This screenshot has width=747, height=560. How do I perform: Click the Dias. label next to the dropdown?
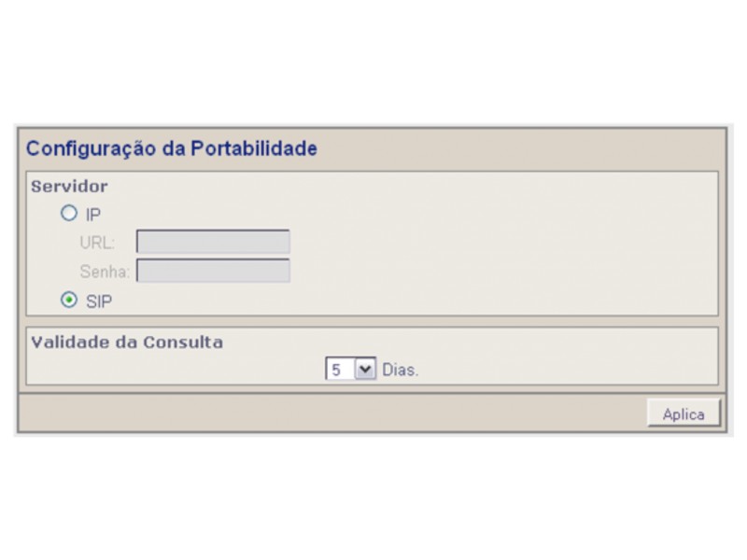pyautogui.click(x=401, y=370)
